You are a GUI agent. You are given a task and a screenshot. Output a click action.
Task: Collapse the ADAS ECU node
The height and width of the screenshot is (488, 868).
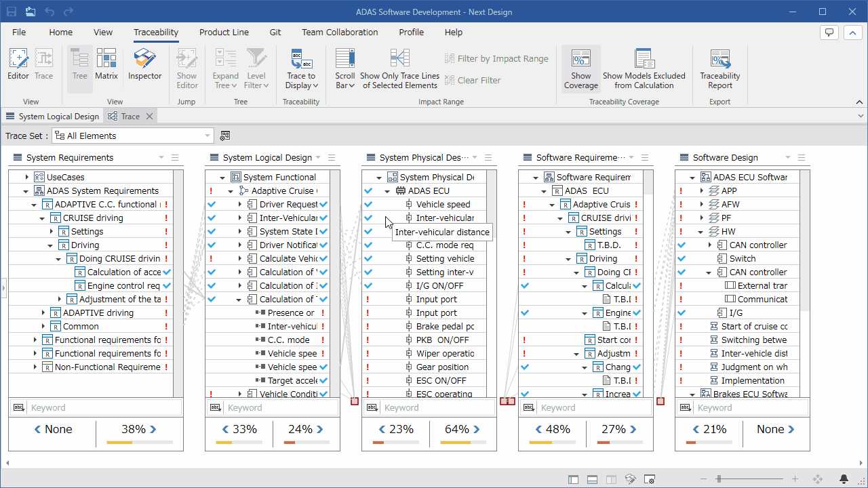pyautogui.click(x=387, y=191)
